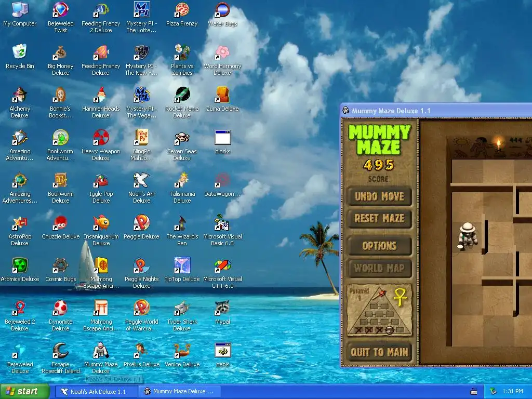Click Undo Move in Mummy Maze
Screen dimensions: 532x399
[x=379, y=196]
